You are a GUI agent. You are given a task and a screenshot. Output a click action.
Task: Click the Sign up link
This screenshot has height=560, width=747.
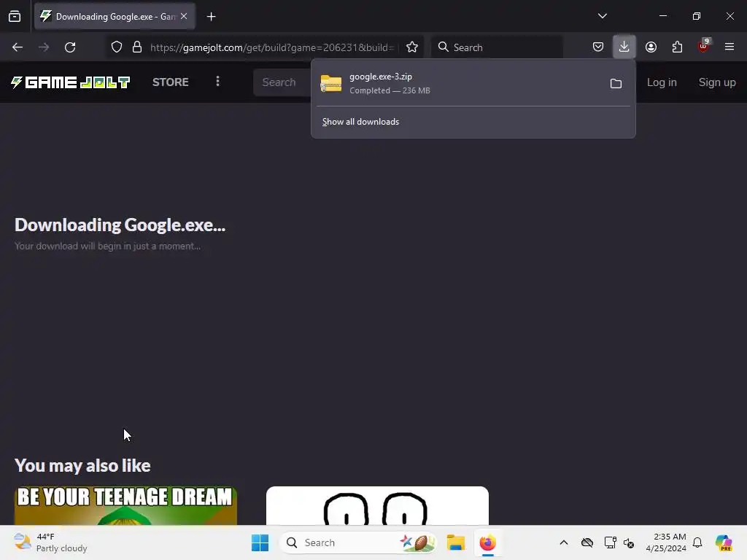717,82
